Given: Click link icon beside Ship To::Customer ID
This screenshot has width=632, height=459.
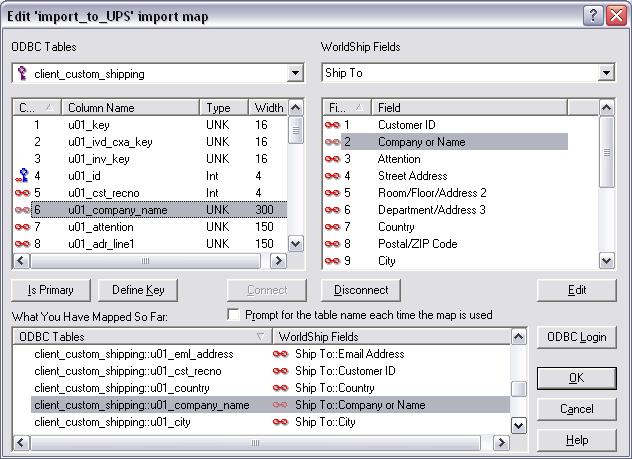Looking at the screenshot, I should point(280,371).
